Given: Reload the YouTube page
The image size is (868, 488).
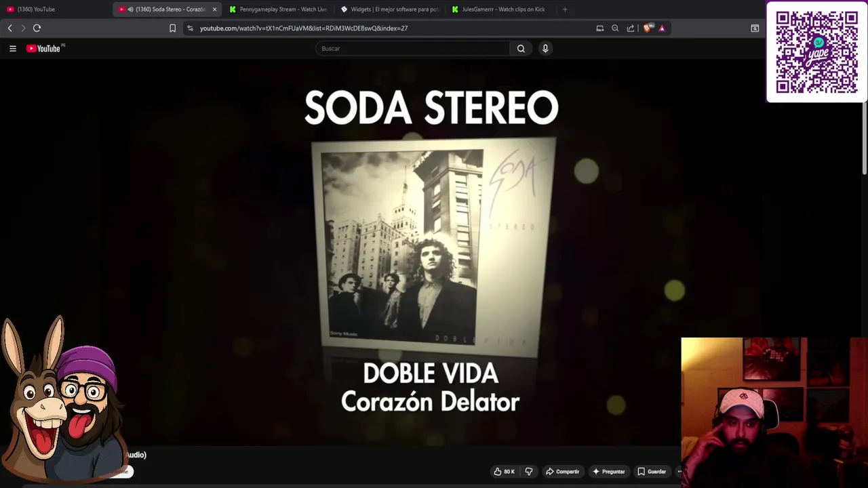Looking at the screenshot, I should [x=37, y=28].
